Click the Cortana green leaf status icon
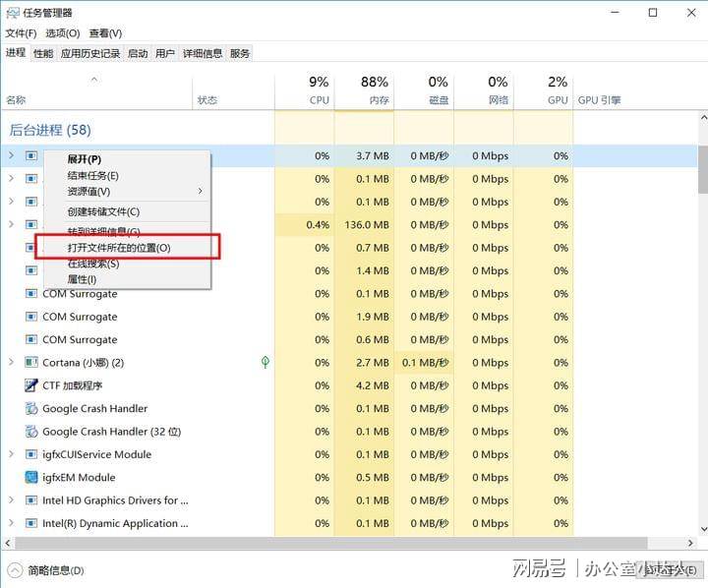Screen dimensions: 708x588 click(x=265, y=362)
